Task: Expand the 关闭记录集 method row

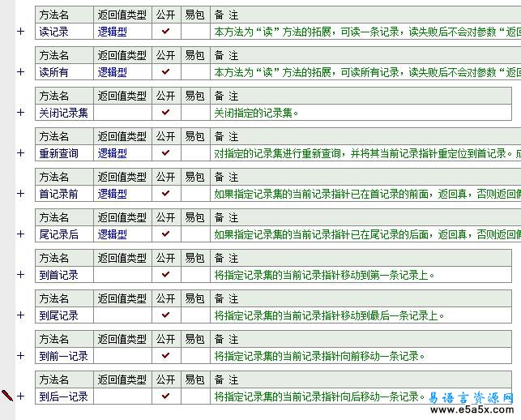Action: click(20, 113)
